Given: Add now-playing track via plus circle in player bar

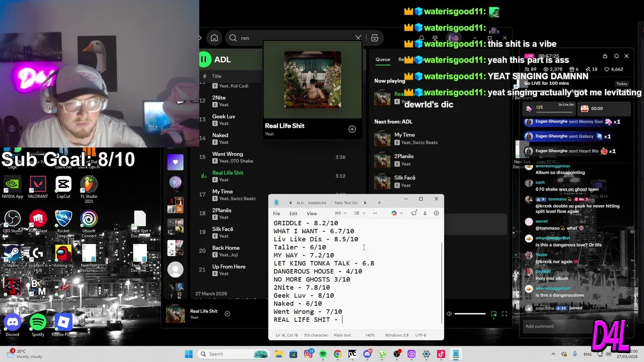Looking at the screenshot, I should pos(227,314).
